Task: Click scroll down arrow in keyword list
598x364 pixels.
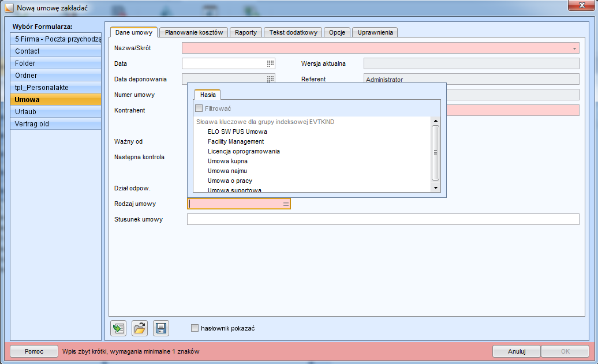Action: pyautogui.click(x=436, y=188)
